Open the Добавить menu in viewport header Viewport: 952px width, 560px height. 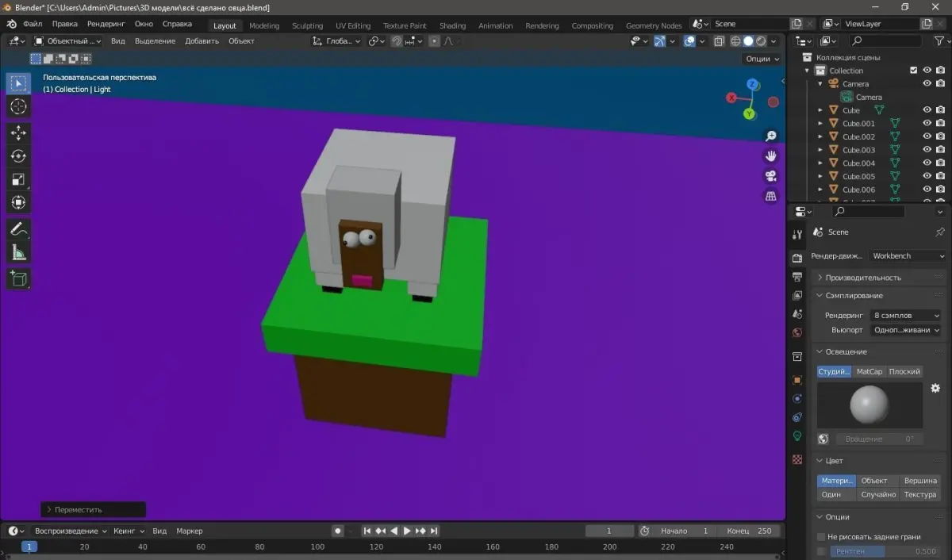coord(202,40)
